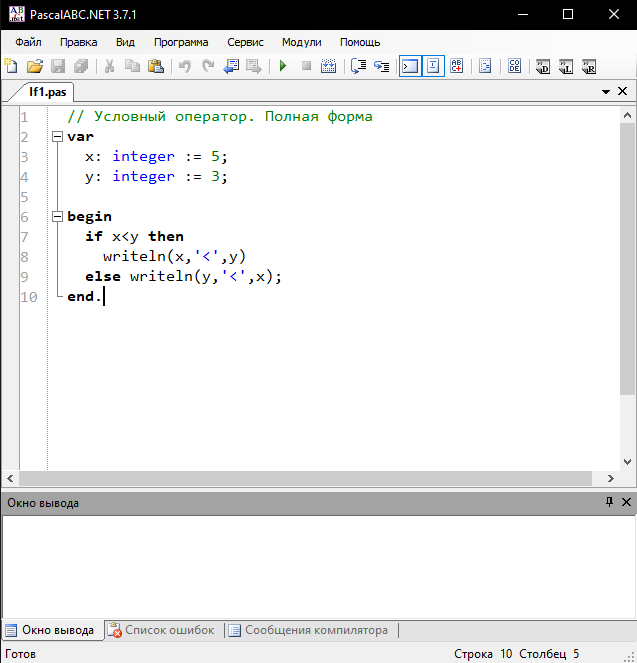
Task: Click inside the output window area
Action: (318, 567)
